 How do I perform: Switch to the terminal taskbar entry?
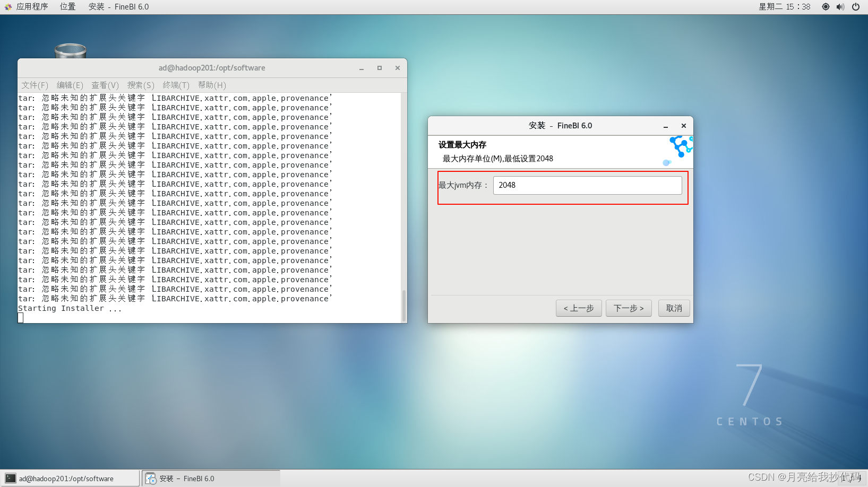point(70,479)
